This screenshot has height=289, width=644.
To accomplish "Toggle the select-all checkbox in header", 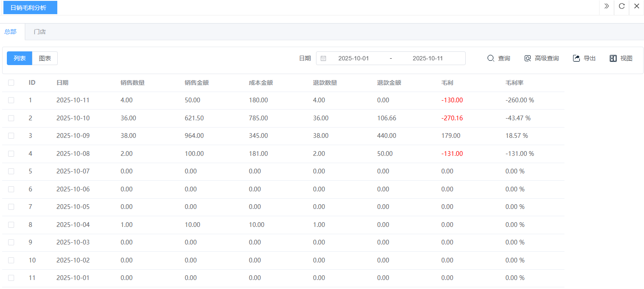I will (x=11, y=83).
